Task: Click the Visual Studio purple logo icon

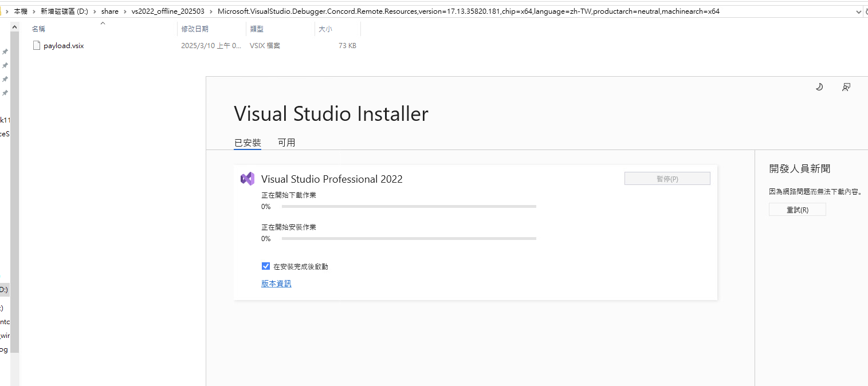Action: click(248, 179)
